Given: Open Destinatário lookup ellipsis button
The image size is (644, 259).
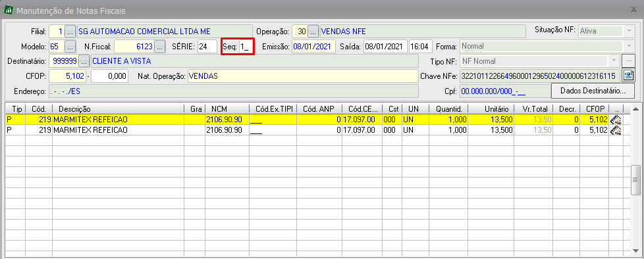Looking at the screenshot, I should click(84, 61).
